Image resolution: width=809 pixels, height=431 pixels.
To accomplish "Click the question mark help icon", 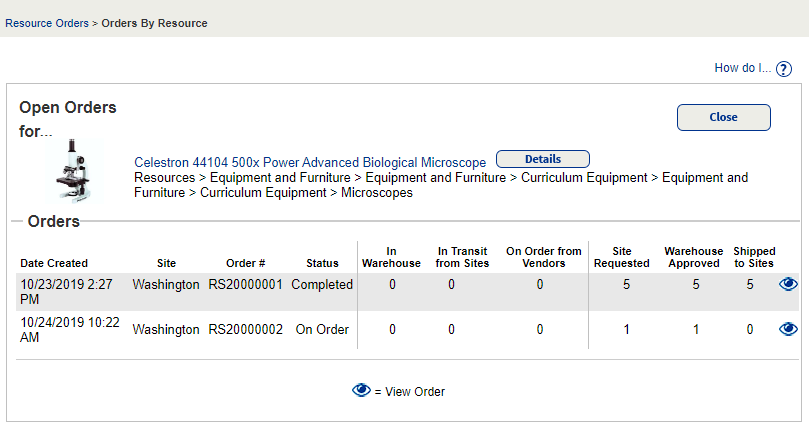I will (x=784, y=69).
